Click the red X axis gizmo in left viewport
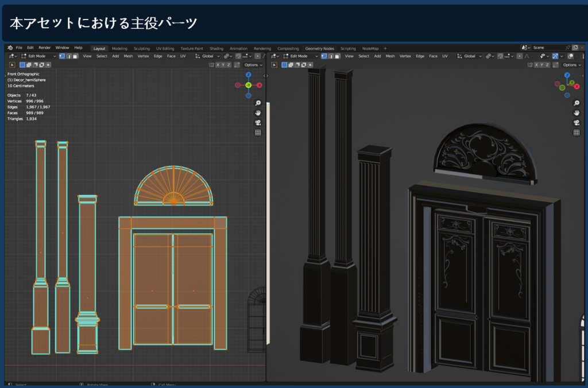 tap(260, 85)
